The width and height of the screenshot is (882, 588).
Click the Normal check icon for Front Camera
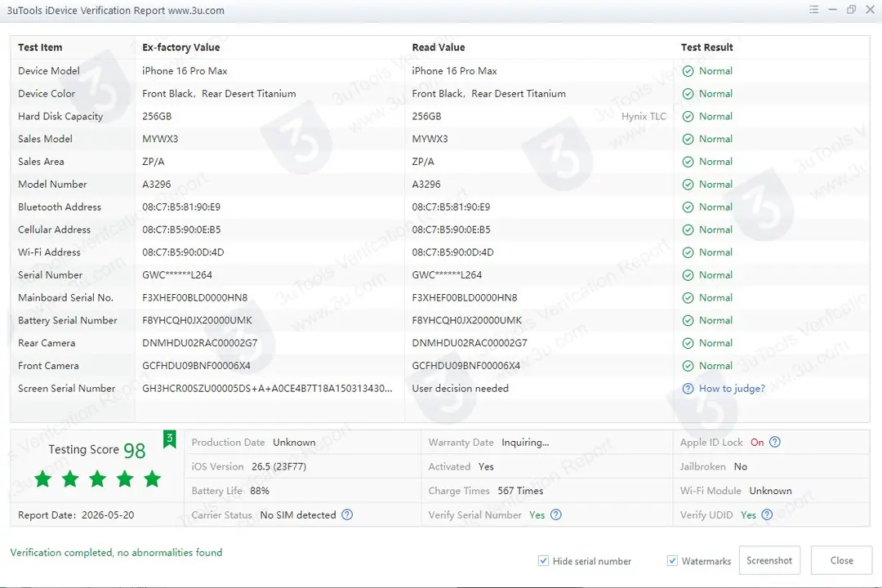(688, 366)
